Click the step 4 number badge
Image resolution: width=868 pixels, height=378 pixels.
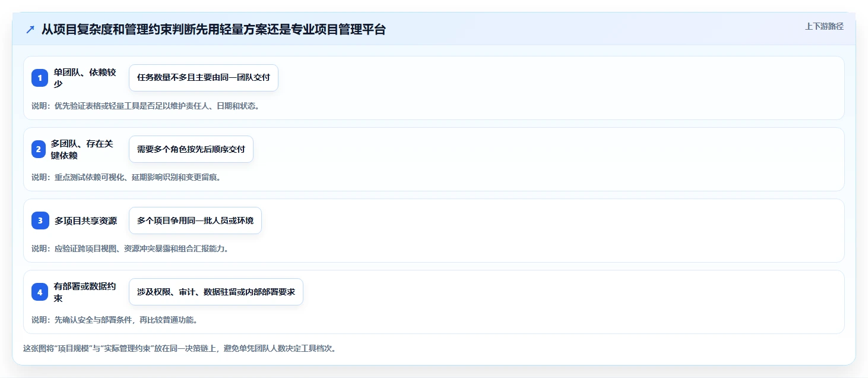click(x=40, y=292)
